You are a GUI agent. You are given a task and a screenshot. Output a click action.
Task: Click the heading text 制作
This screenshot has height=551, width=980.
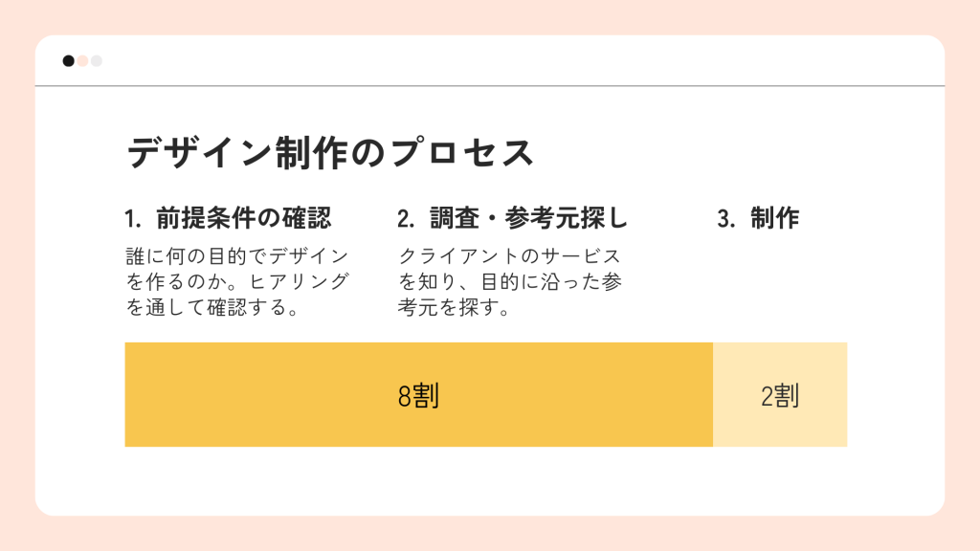[775, 219]
